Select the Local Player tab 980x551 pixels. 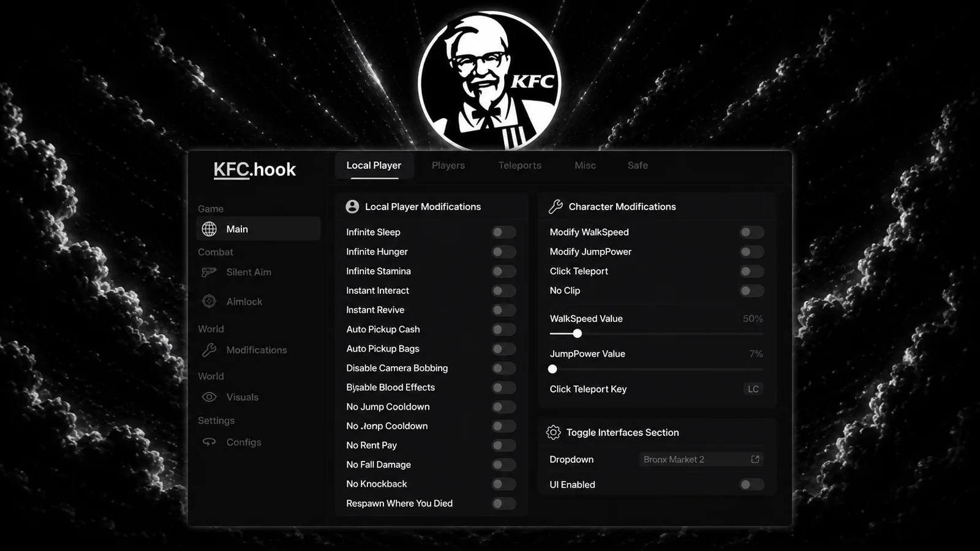pyautogui.click(x=374, y=165)
